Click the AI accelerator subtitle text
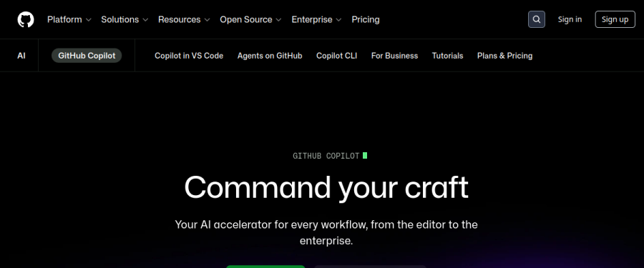Viewport: 644px width, 268px height. click(x=326, y=232)
